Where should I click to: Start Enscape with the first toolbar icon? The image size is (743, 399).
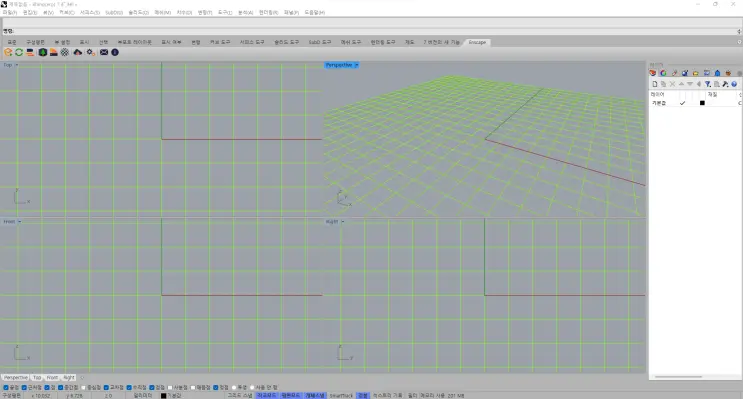coord(8,53)
